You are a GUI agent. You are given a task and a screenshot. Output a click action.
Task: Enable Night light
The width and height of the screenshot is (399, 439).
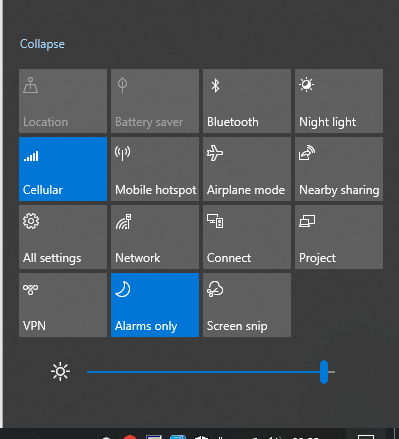[x=339, y=101]
